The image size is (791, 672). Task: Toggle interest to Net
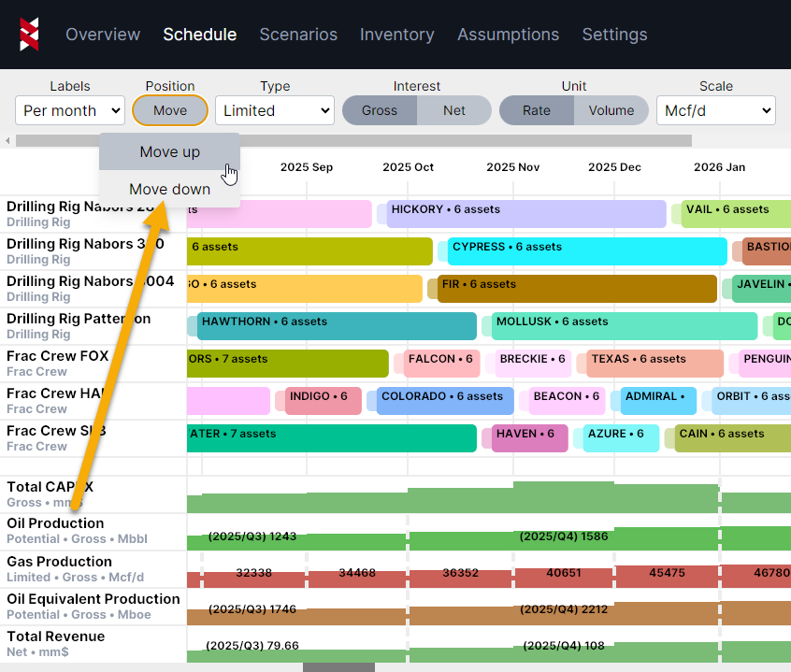(454, 110)
